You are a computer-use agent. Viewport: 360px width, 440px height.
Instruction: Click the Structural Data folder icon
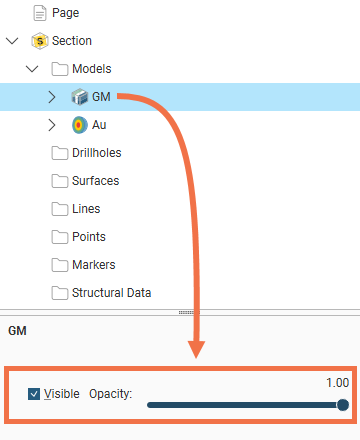[60, 293]
